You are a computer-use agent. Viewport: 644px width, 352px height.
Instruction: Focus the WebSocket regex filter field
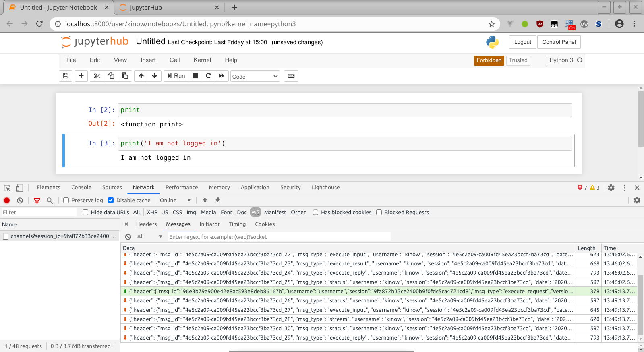[279, 237]
